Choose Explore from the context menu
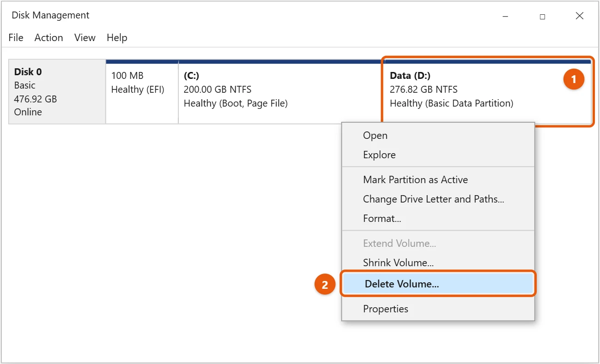This screenshot has height=364, width=600. pyautogui.click(x=438, y=155)
